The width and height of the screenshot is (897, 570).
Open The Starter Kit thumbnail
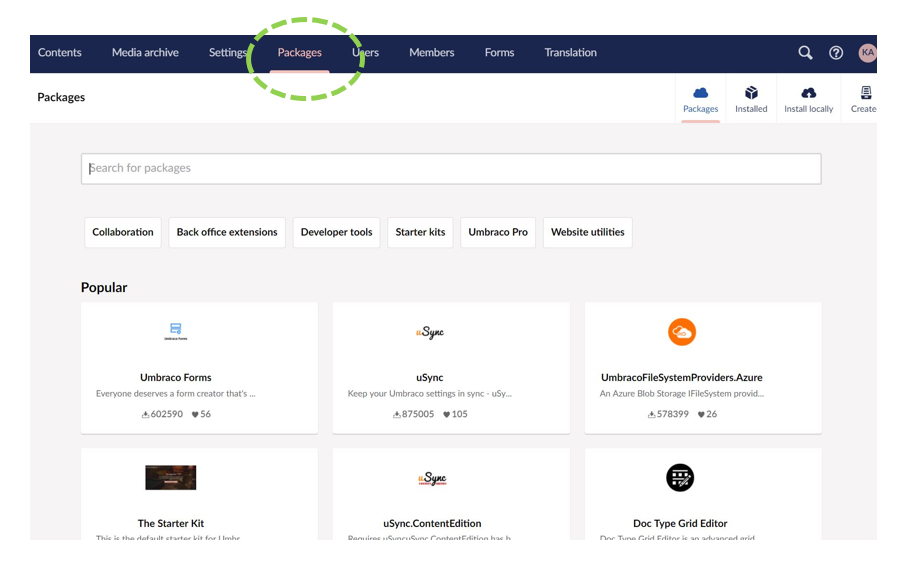point(170,477)
